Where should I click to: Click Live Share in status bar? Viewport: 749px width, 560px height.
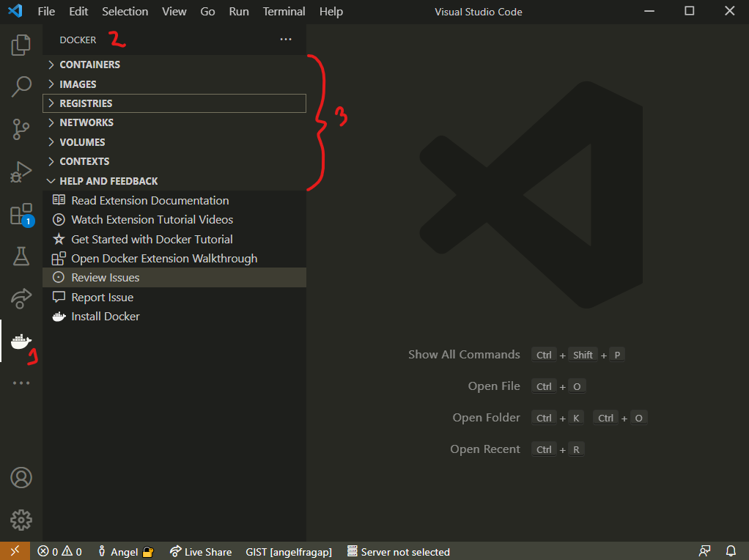pyautogui.click(x=201, y=551)
